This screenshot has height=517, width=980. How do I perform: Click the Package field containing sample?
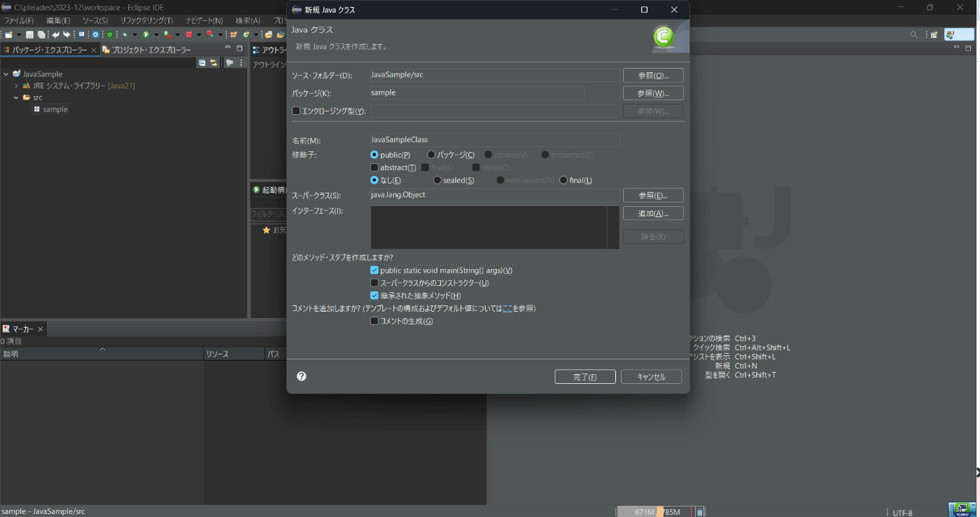(x=477, y=92)
